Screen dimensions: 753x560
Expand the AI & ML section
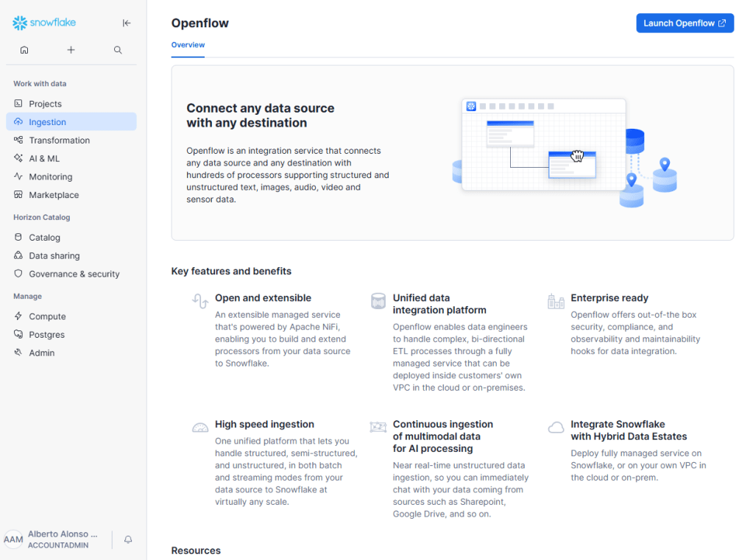pos(44,158)
